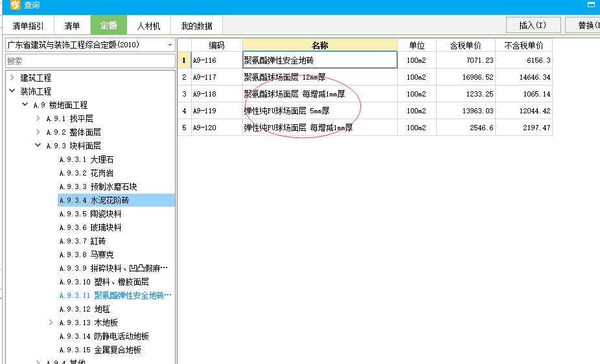Click the 查询 app logo icon
The image size is (600, 364).
pyautogui.click(x=16, y=5)
